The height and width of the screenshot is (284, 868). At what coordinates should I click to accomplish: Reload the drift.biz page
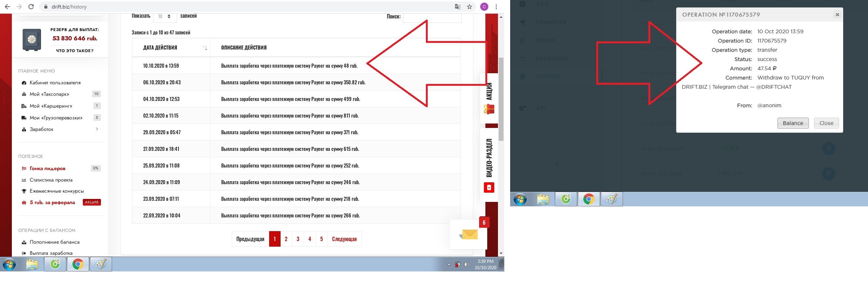point(31,7)
